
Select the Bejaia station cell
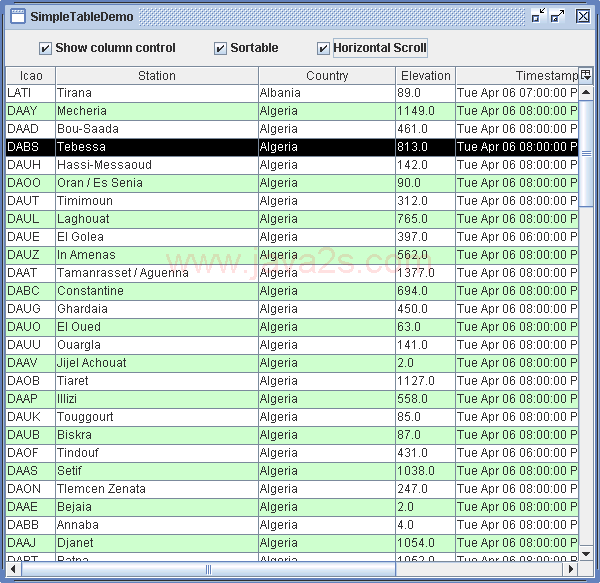click(157, 506)
